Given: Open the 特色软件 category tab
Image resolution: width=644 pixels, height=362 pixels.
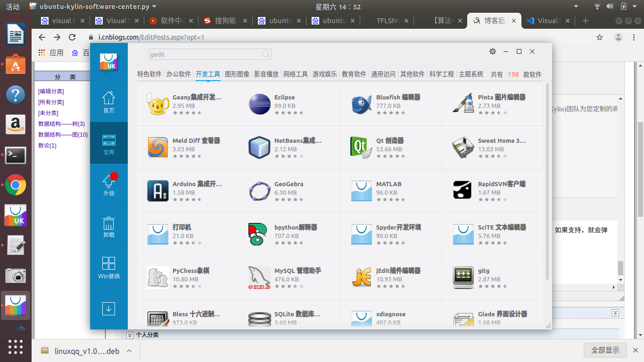Looking at the screenshot, I should point(149,74).
